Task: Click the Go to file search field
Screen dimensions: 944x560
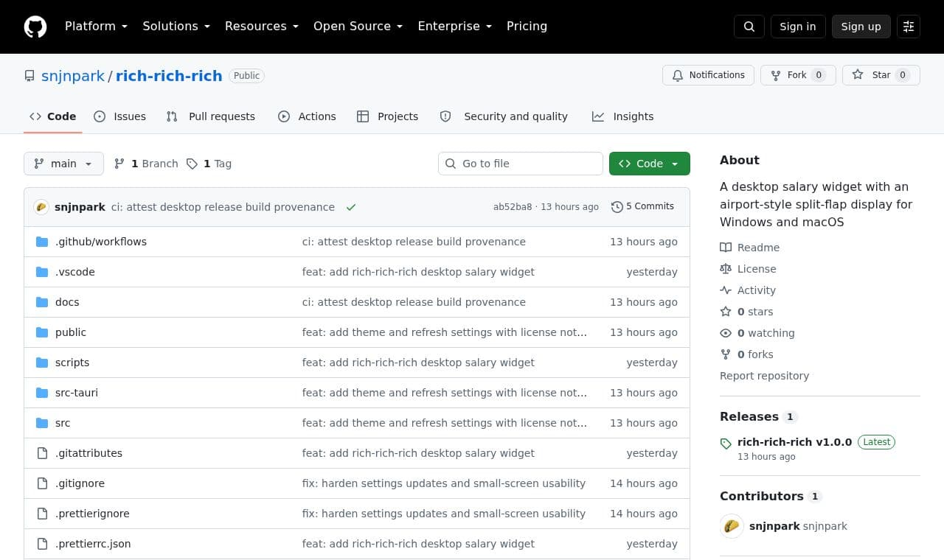Action: [521, 164]
